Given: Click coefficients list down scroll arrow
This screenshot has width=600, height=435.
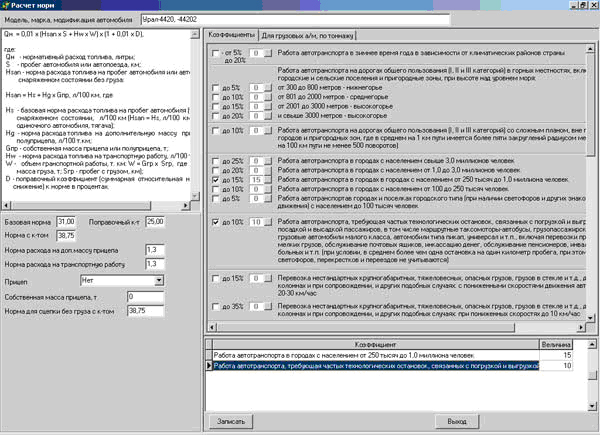Looking at the screenshot, I should [x=590, y=318].
